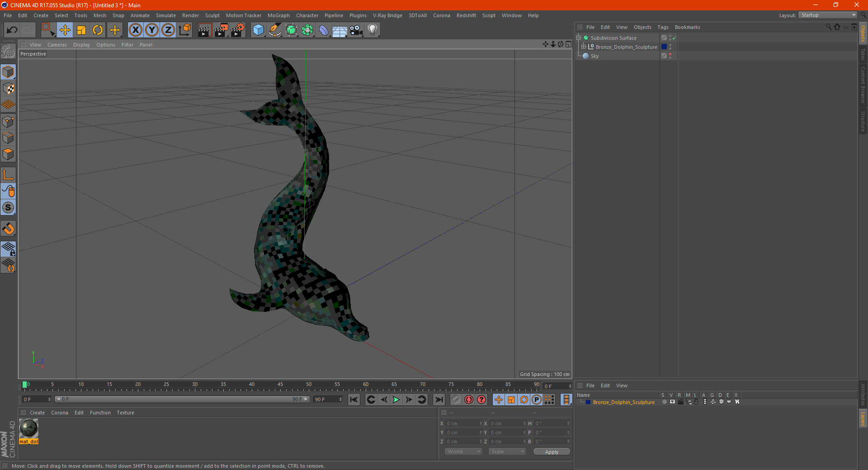
Task: Open the Object Manager Tags menu
Action: coord(663,27)
